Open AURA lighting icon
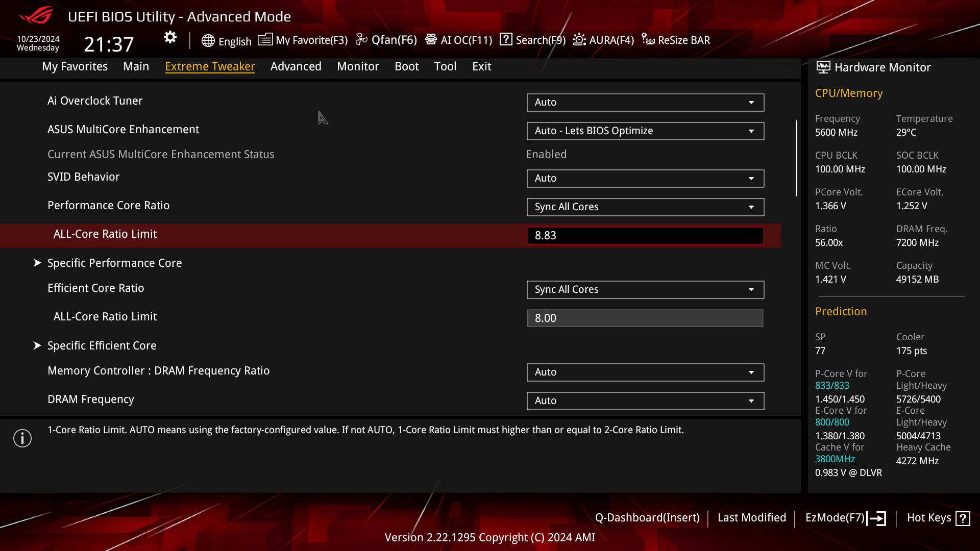Viewport: 980px width, 551px height. pos(579,40)
